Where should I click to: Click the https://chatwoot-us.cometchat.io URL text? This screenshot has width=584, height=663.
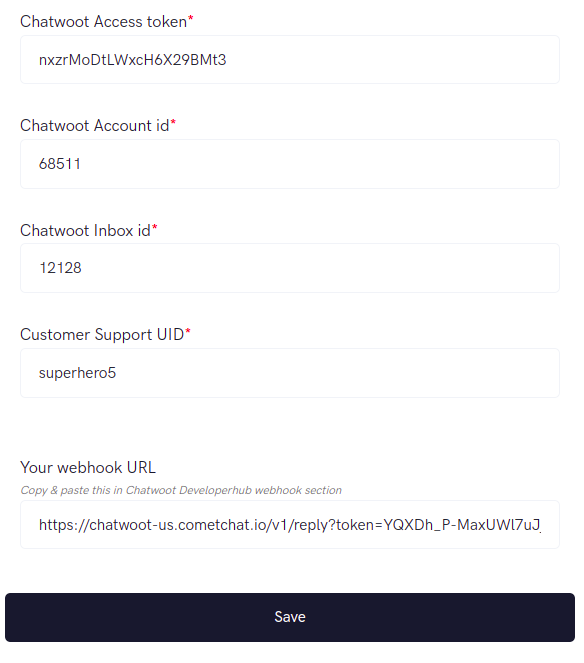[x=290, y=525]
